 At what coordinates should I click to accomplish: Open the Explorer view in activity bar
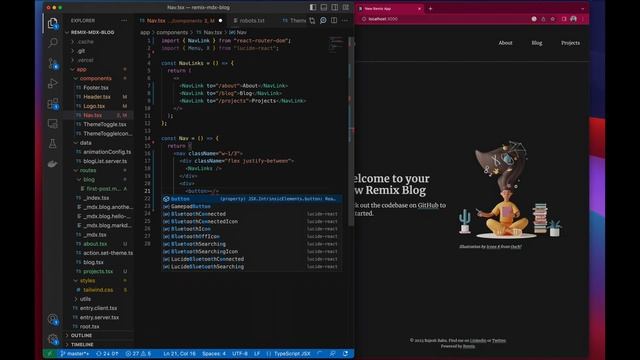click(x=53, y=24)
